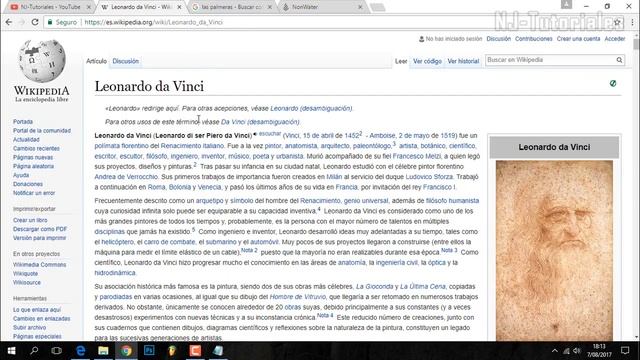
Task: Bookmark this page with the star icon
Action: click(x=617, y=22)
